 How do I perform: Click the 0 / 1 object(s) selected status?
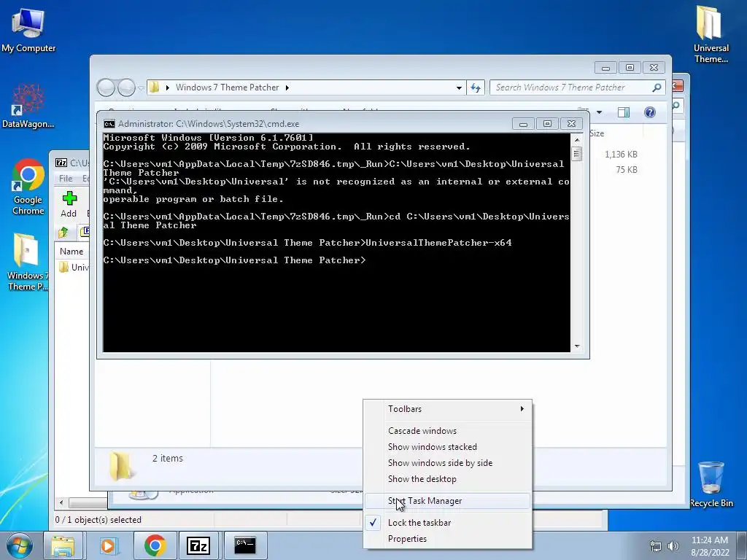[x=98, y=519]
